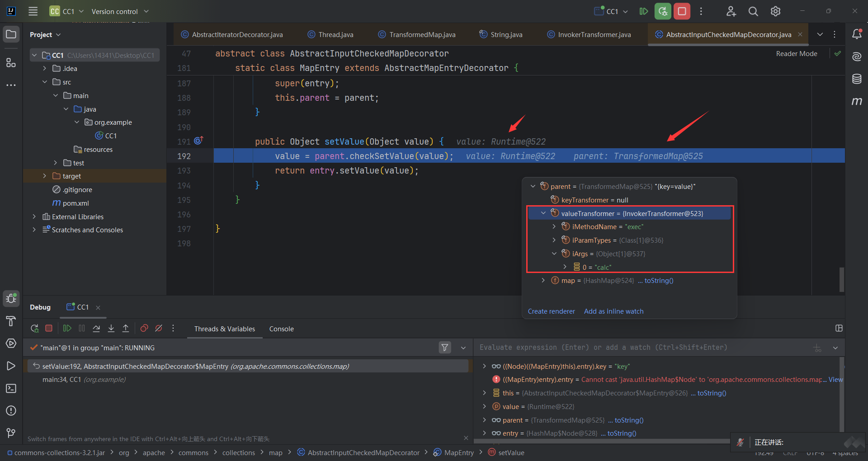Collapse the valueTransformer node
This screenshot has width=868, height=461.
(543, 213)
